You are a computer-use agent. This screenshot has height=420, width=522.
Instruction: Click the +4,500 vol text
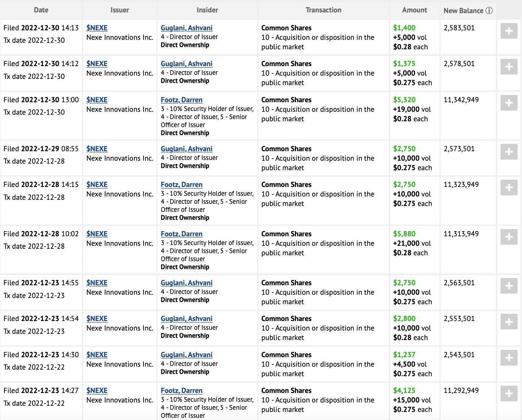coord(410,364)
